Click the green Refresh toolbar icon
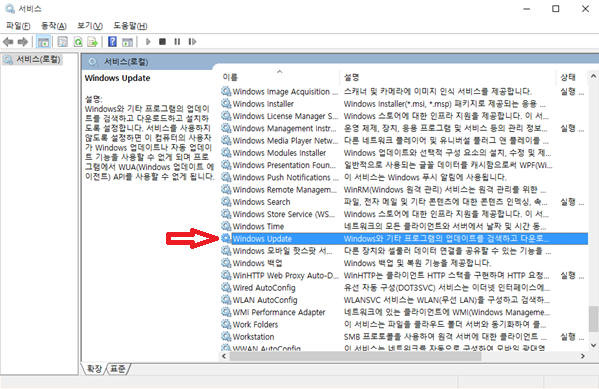Viewport: 599px width, 389px height. coord(78,42)
